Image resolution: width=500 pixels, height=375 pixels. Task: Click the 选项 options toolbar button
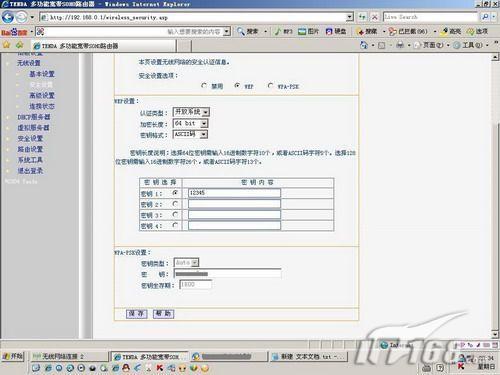pos(477,32)
